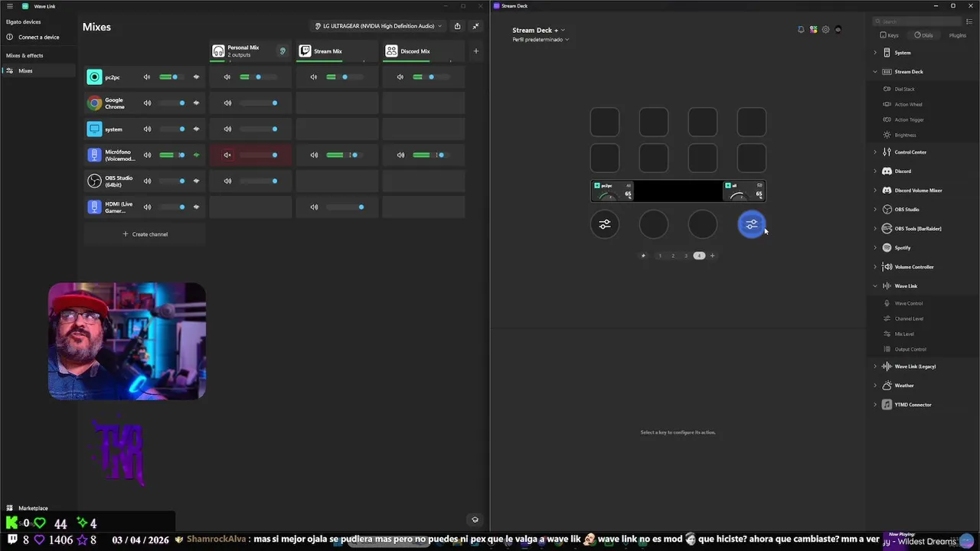
Task: Toggle monitor ear icon on Personal Mix
Action: [283, 51]
